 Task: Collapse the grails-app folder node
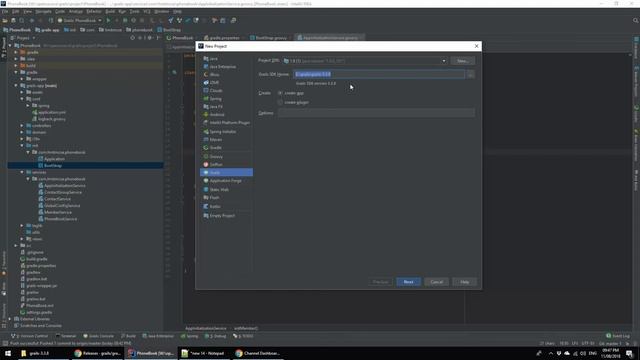tap(16, 86)
